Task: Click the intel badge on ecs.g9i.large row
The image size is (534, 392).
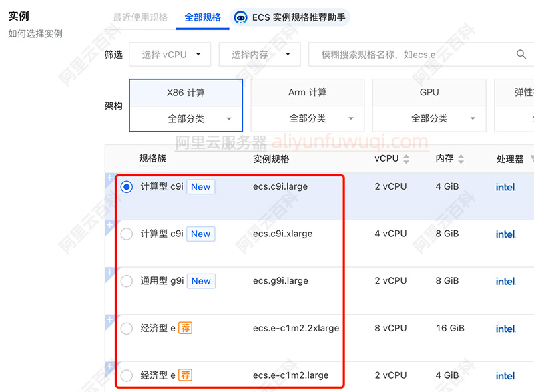Action: click(x=505, y=281)
